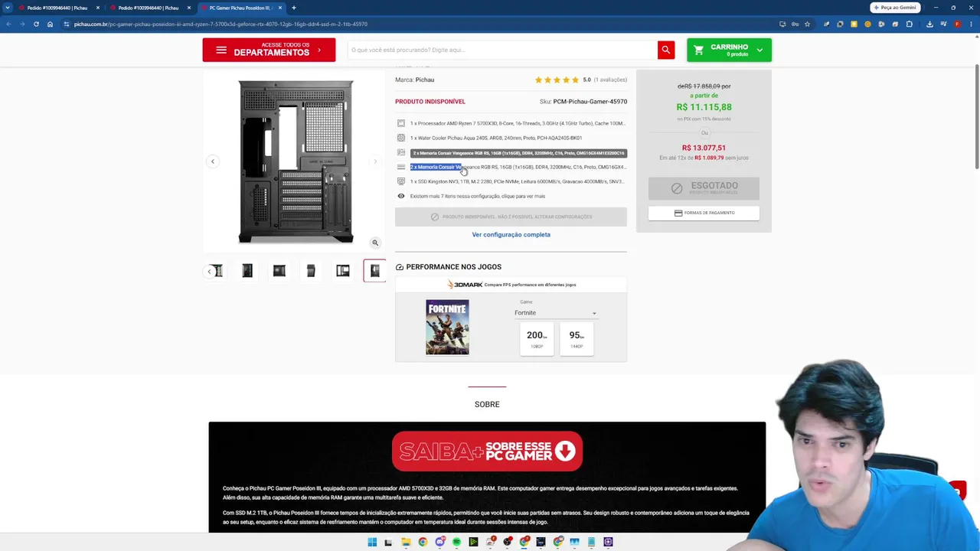
Task: Click the Sobre section heading
Action: (x=487, y=404)
